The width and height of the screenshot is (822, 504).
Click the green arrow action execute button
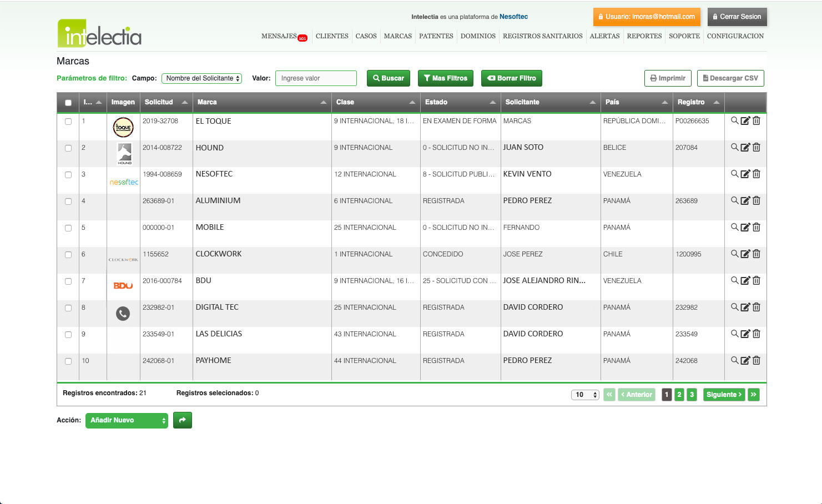[183, 420]
